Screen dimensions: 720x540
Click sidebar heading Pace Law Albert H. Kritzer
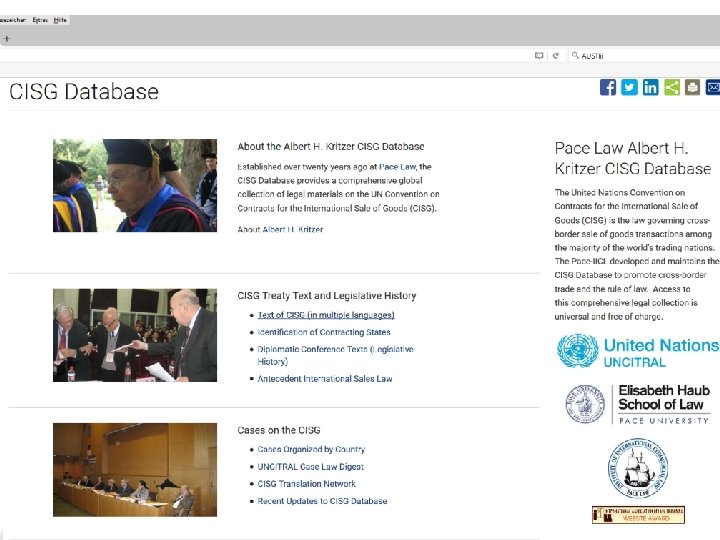tap(633, 158)
